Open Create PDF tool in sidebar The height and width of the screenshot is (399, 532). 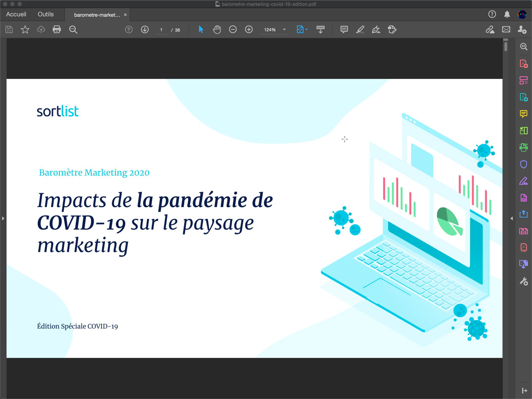tap(524, 64)
